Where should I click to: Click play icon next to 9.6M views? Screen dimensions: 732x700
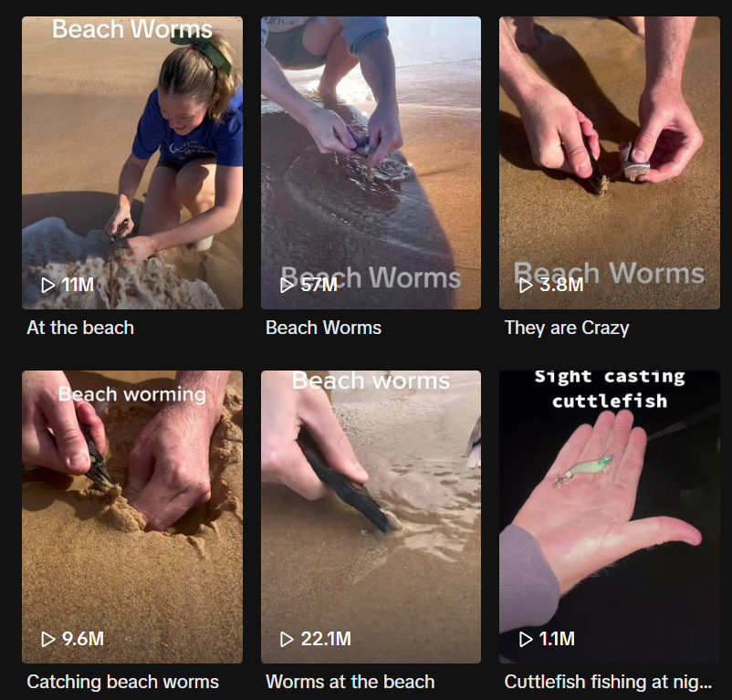pos(48,640)
